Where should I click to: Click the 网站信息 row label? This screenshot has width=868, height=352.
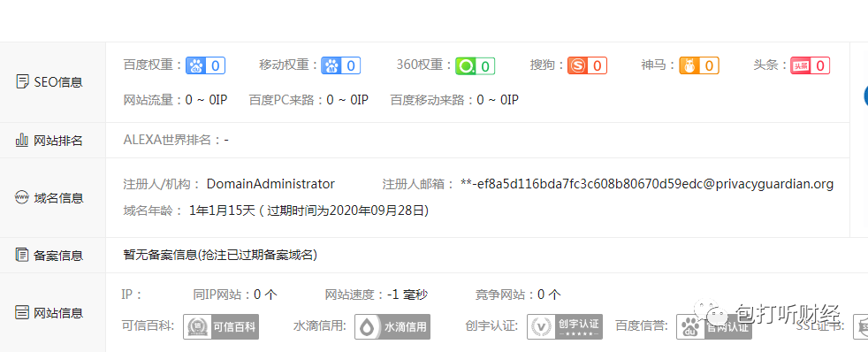[58, 313]
